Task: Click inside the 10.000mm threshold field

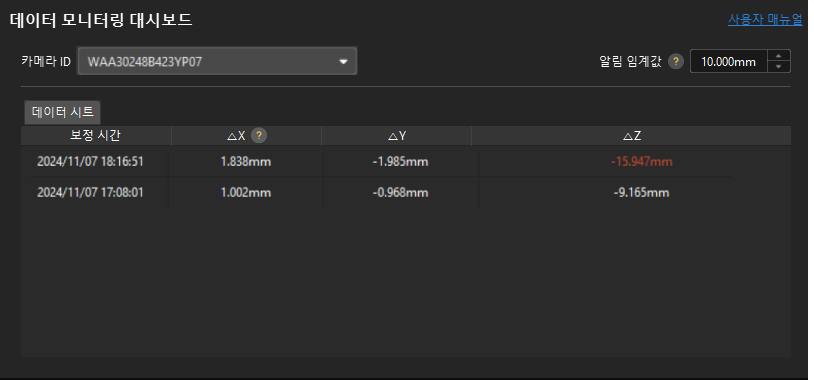Action: [728, 62]
